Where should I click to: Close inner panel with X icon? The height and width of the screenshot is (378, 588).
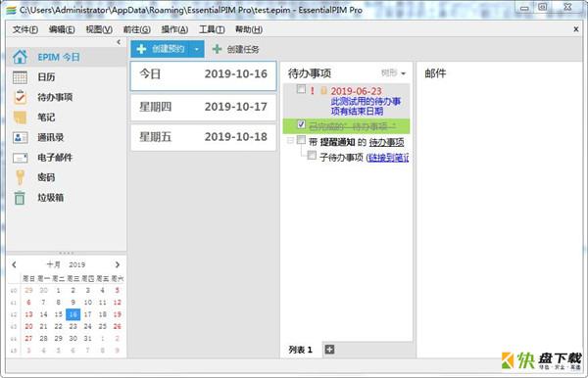576,29
